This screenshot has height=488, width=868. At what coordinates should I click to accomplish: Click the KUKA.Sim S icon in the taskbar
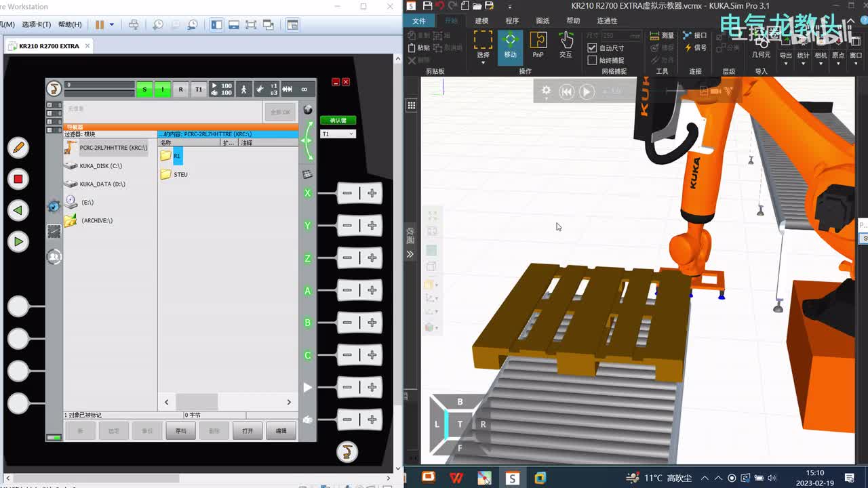point(512,478)
